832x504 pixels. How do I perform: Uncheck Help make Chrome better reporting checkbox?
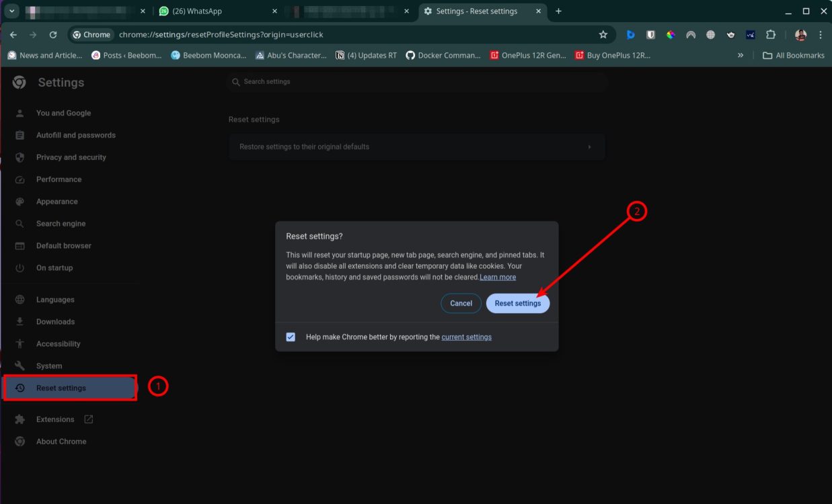tap(291, 337)
